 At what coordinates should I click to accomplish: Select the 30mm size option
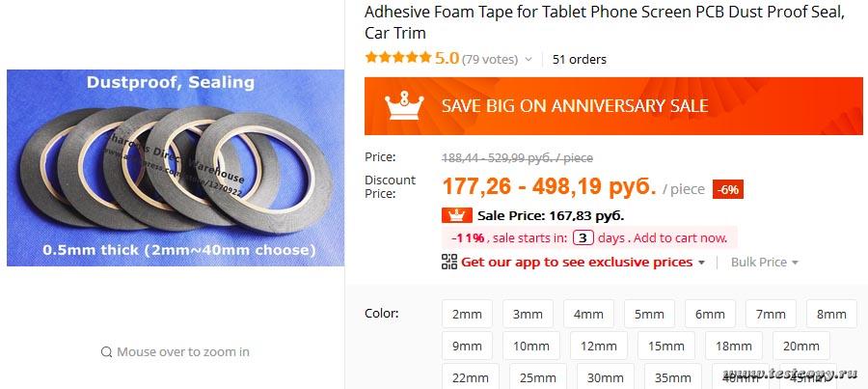coord(606,377)
